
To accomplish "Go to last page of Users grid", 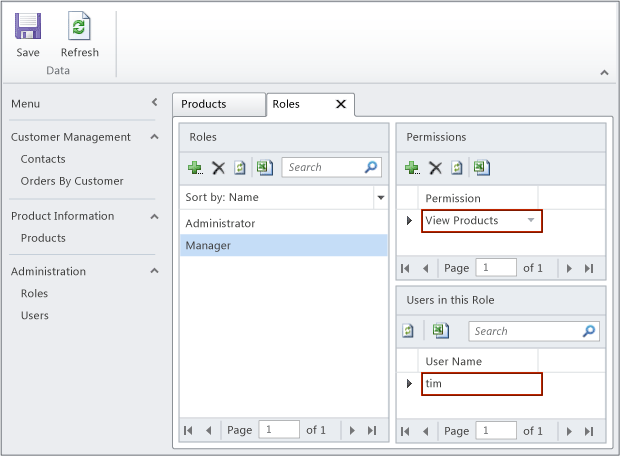I will pyautogui.click(x=589, y=431).
